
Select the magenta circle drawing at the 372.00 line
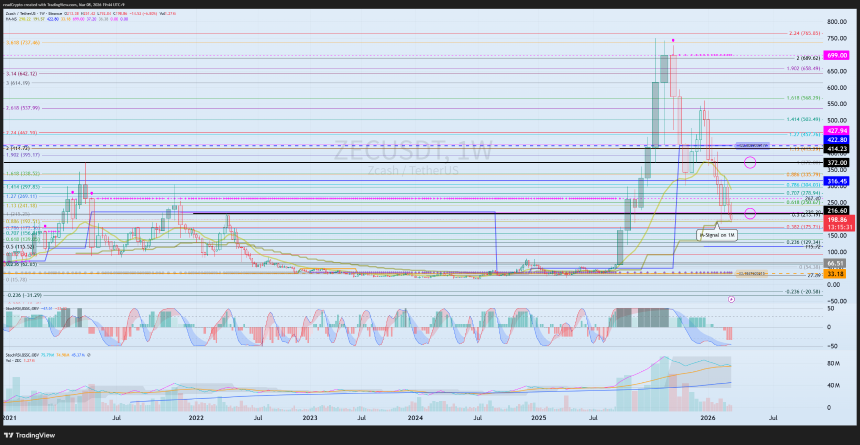coord(750,162)
